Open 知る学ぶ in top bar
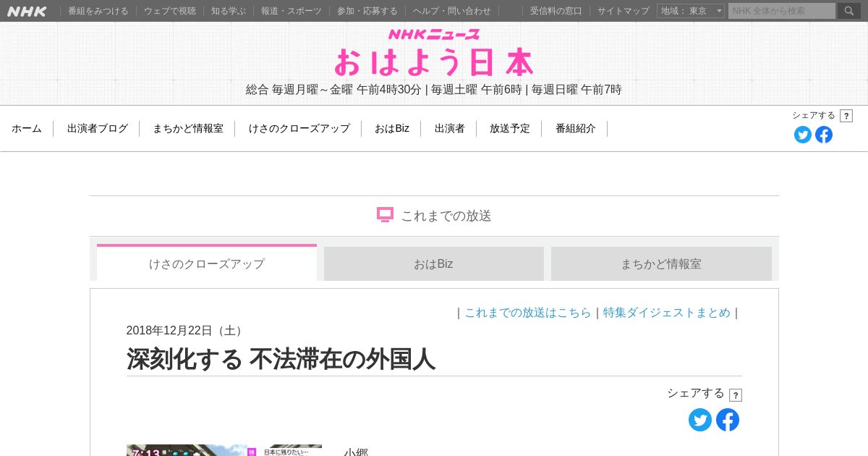The width and height of the screenshot is (868, 456). point(229,11)
